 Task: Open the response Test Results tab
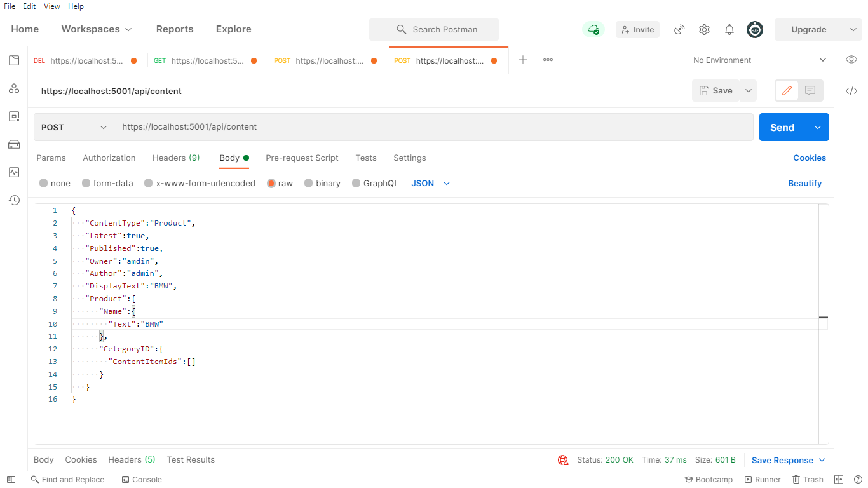tap(191, 459)
